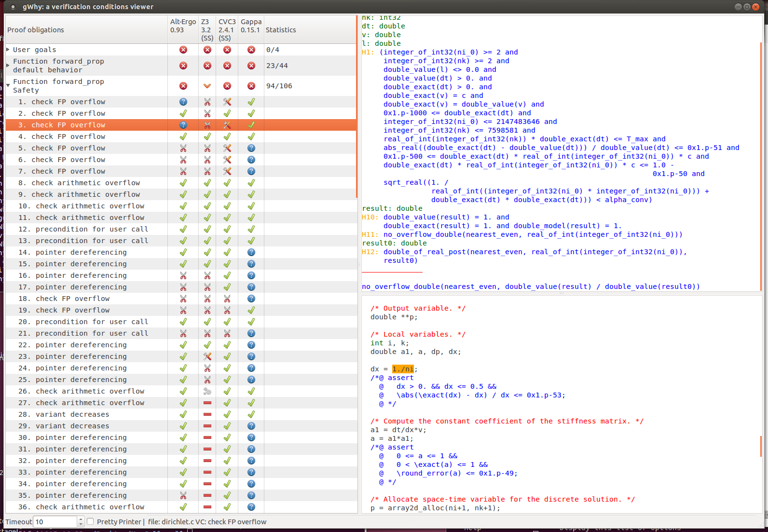768x532 pixels.
Task: Click CVC3 tools icon for obligation 5
Action: (x=227, y=148)
